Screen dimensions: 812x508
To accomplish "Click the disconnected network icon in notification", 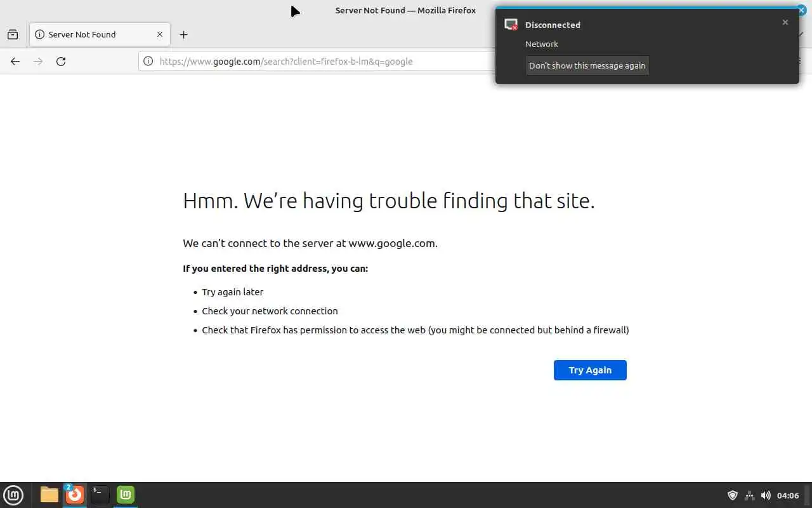I will pos(511,25).
